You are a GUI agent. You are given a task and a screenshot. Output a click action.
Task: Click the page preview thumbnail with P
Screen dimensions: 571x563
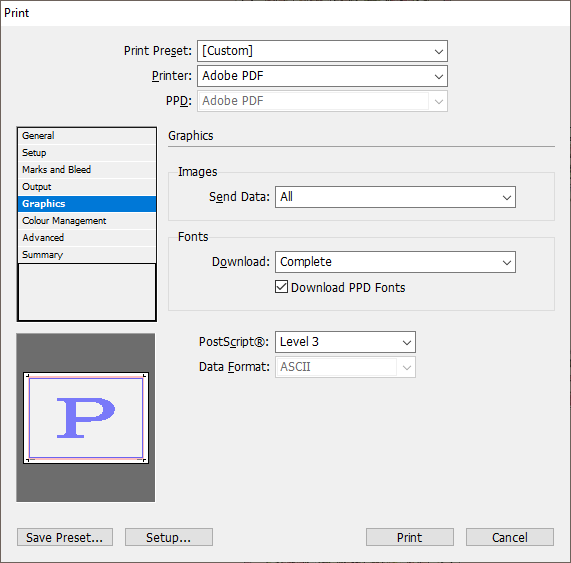pos(86,418)
